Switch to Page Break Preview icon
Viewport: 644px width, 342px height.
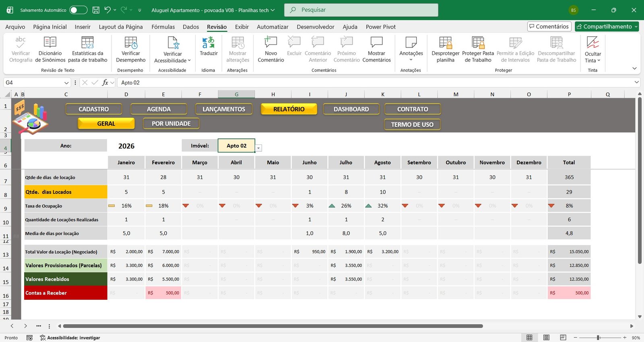pos(563,338)
